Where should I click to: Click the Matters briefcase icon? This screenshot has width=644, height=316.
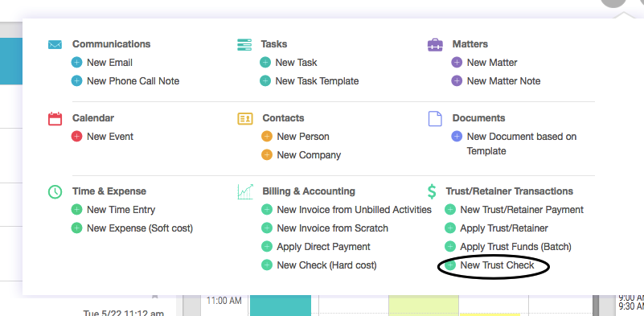click(x=435, y=44)
